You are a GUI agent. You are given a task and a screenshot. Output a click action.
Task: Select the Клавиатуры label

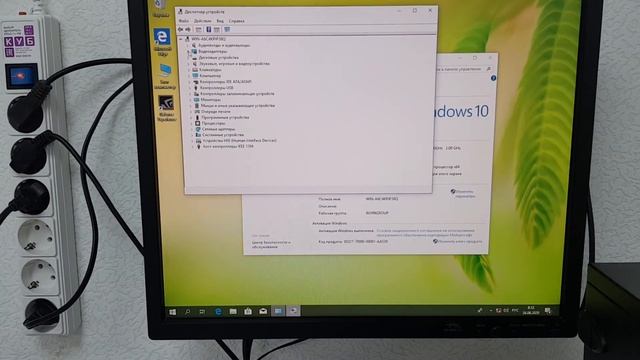click(211, 70)
